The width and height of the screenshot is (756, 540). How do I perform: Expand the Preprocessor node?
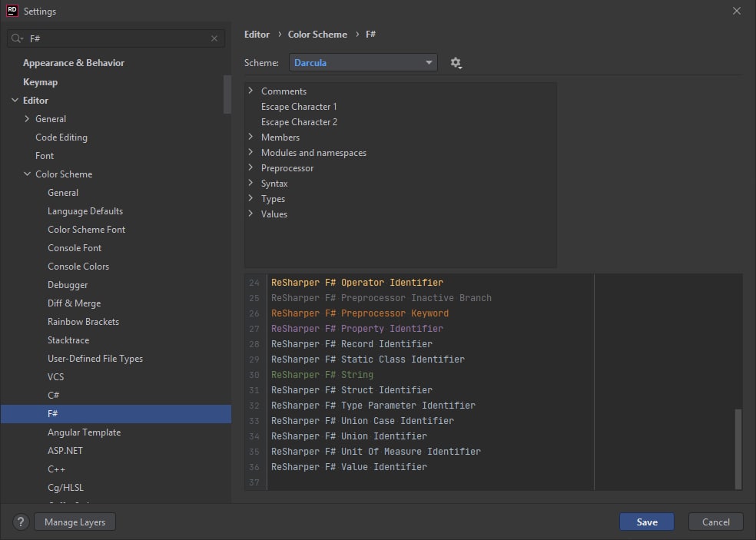coord(250,167)
